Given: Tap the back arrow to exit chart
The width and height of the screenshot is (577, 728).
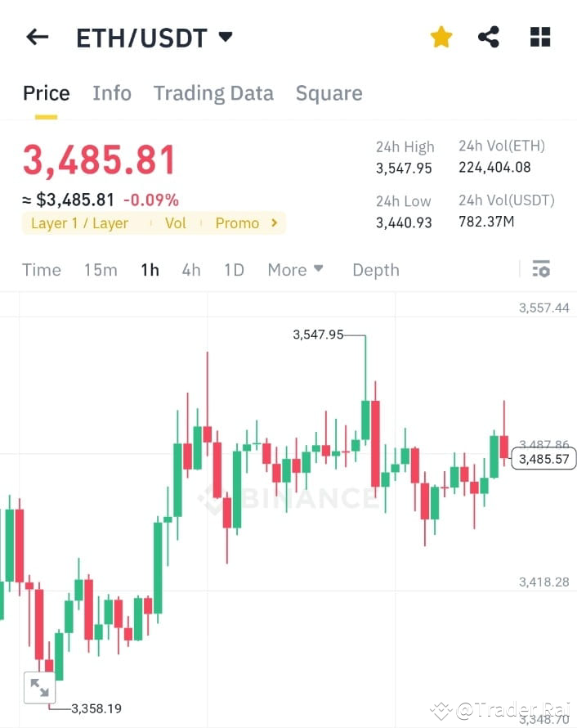Looking at the screenshot, I should (37, 36).
